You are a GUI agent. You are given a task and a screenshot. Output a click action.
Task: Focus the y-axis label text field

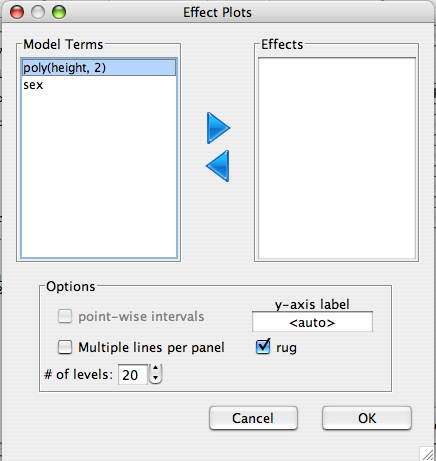tap(312, 322)
